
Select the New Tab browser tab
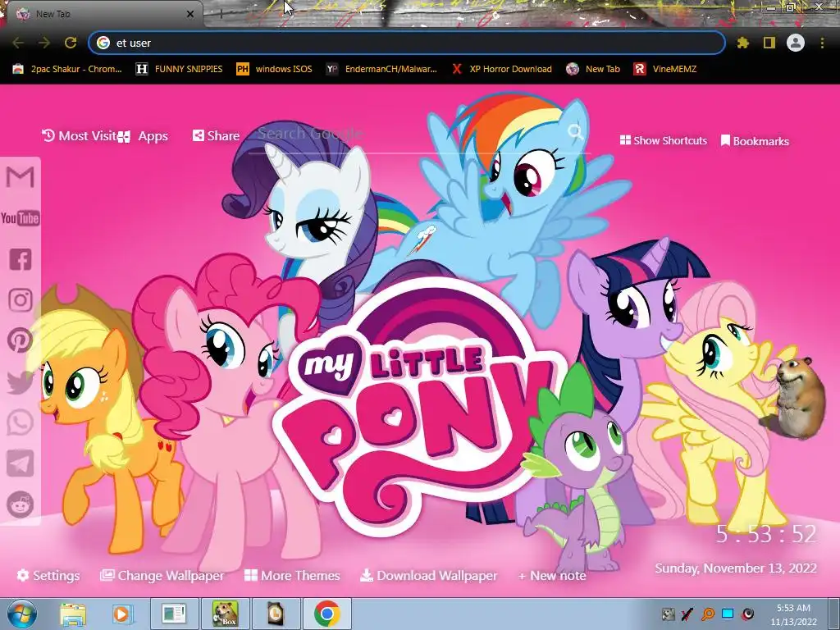tap(102, 14)
